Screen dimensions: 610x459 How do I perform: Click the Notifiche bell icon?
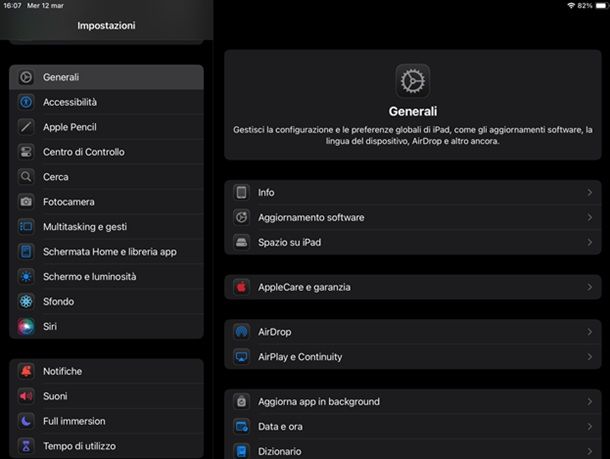coord(26,371)
